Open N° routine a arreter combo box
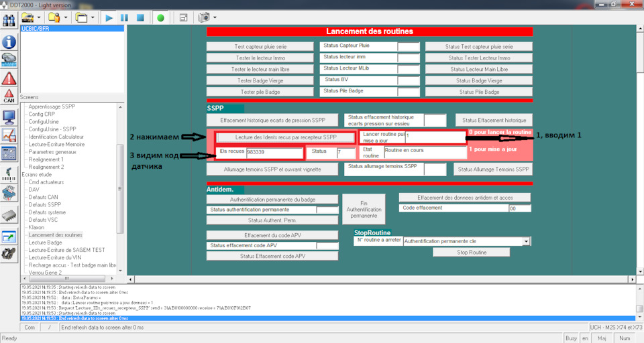644x343 pixels. (x=467, y=241)
